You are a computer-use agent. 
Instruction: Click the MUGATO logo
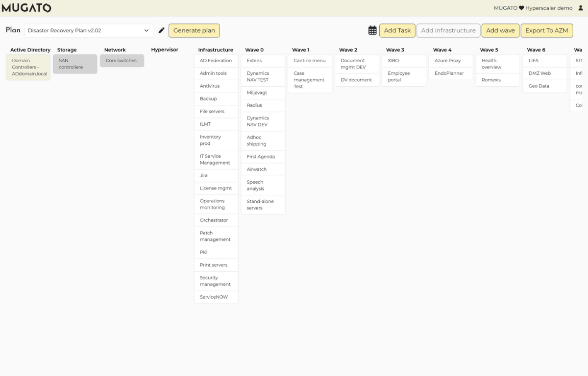(27, 8)
